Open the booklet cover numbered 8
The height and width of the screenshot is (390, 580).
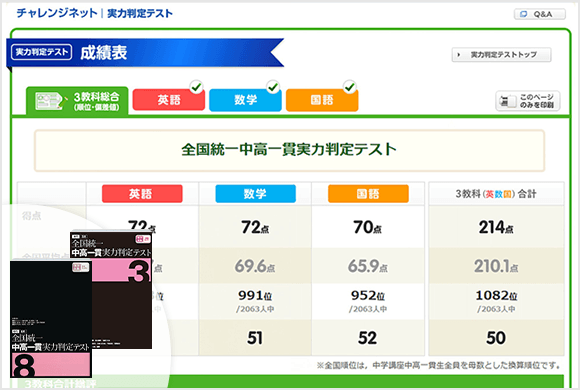point(51,319)
